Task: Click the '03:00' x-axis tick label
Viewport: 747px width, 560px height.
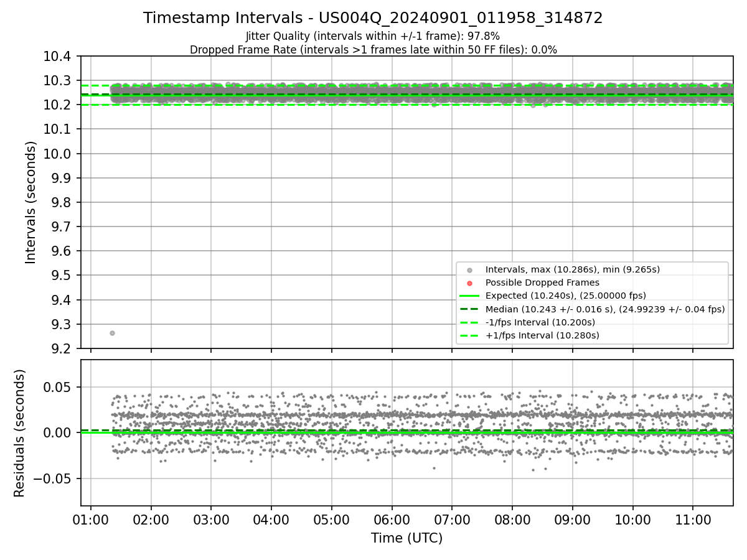Action: coord(211,520)
